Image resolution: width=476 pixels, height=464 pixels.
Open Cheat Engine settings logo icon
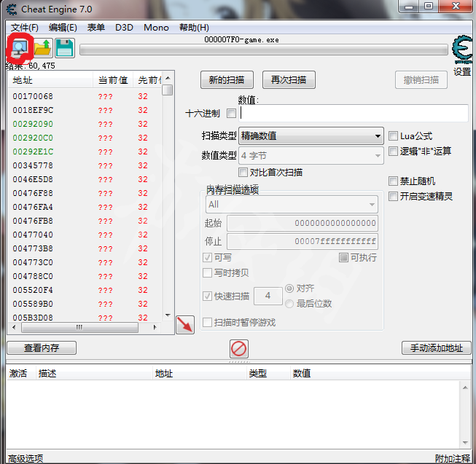(462, 51)
